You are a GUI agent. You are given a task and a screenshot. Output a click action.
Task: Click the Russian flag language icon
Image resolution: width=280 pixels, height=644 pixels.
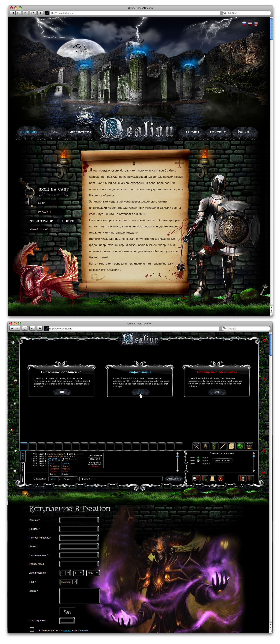click(x=244, y=24)
